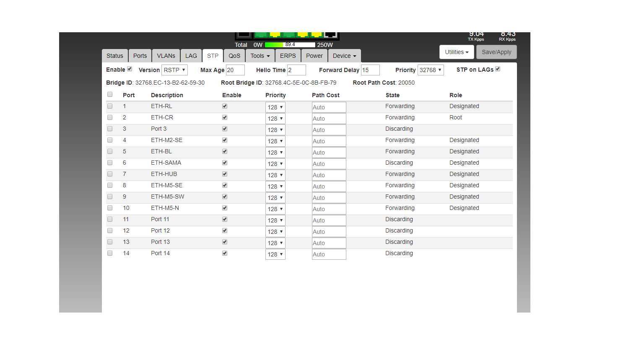This screenshot has height=362, width=644.
Task: Open the Utilities dropdown
Action: (457, 52)
